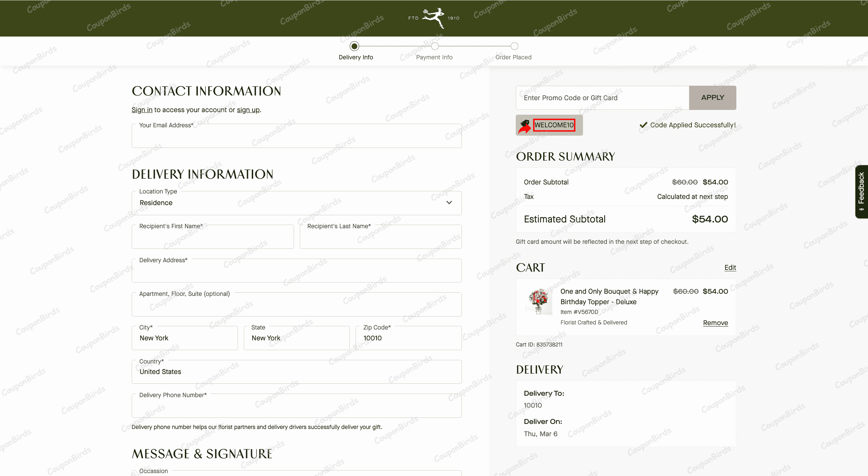This screenshot has height=476, width=868.
Task: Click the Delivery Info step indicator
Action: click(x=354, y=46)
